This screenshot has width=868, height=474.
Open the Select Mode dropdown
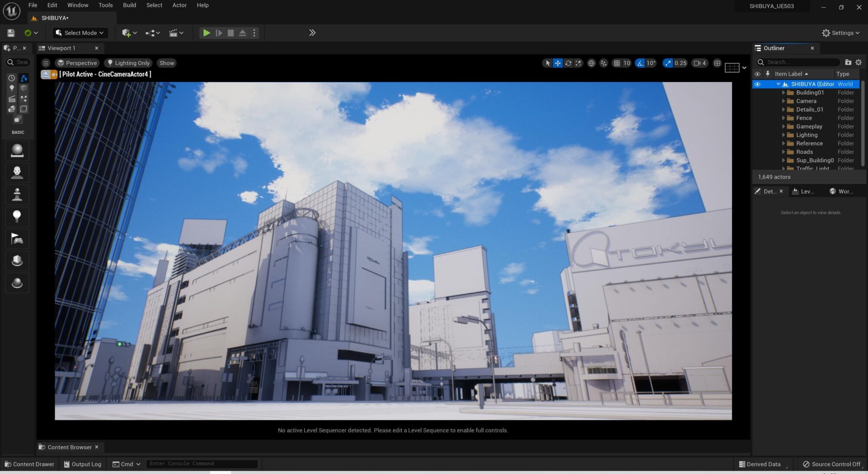80,33
